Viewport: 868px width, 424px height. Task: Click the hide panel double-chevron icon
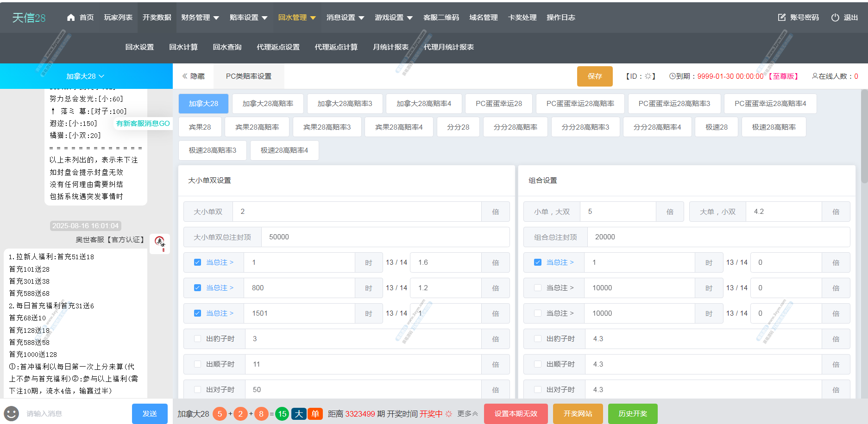click(185, 76)
